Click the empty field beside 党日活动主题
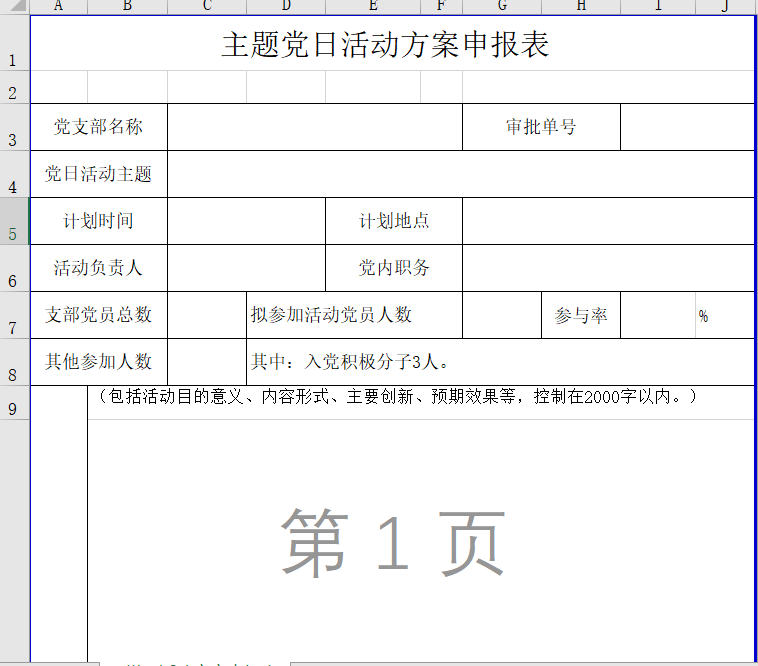 coord(460,174)
